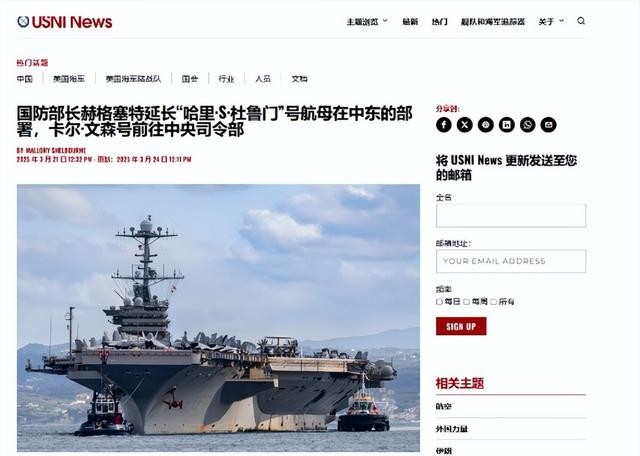
Task: Click the USNI News logo
Action: point(64,22)
